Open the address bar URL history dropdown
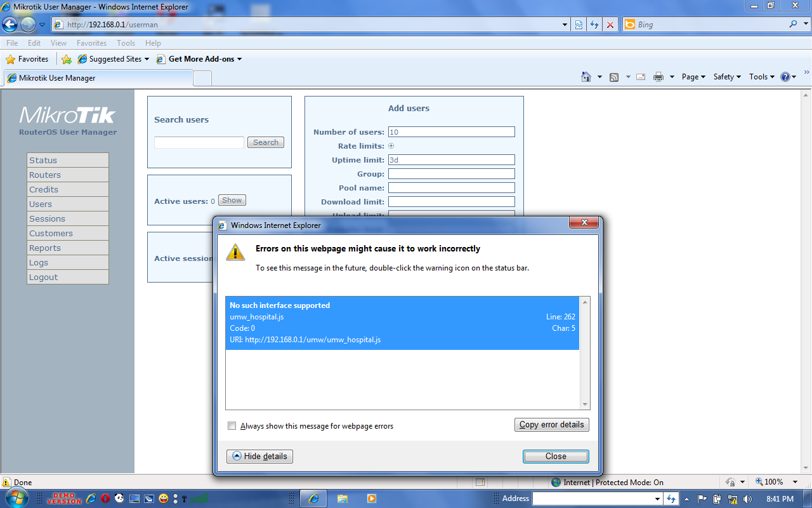The width and height of the screenshot is (812, 508). pos(565,25)
